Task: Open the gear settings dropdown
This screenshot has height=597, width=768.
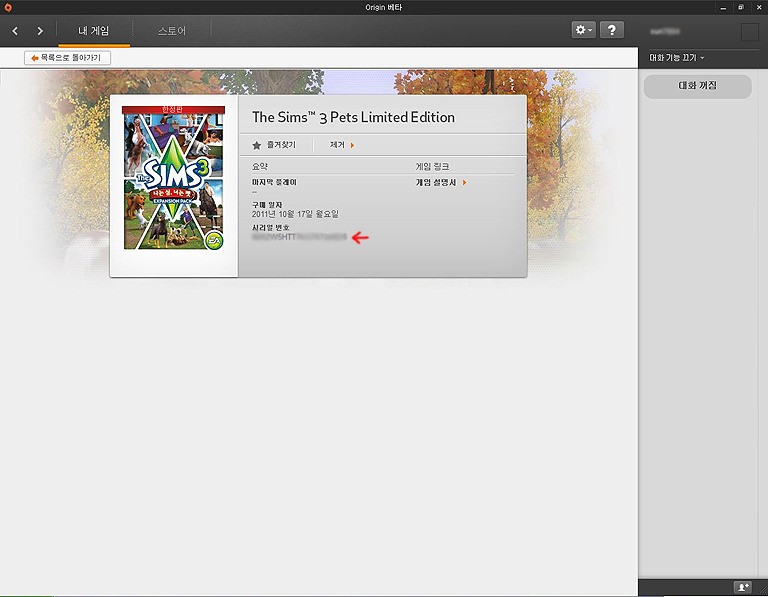Action: point(583,30)
